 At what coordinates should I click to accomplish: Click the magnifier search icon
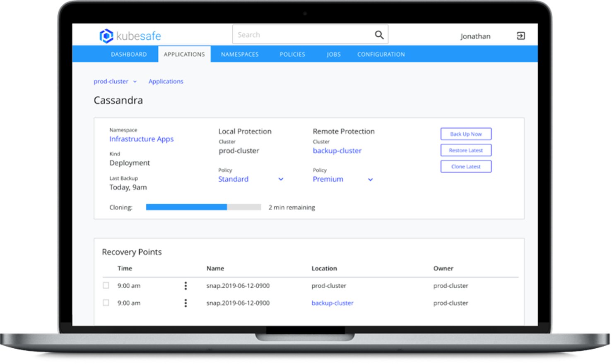pos(379,35)
